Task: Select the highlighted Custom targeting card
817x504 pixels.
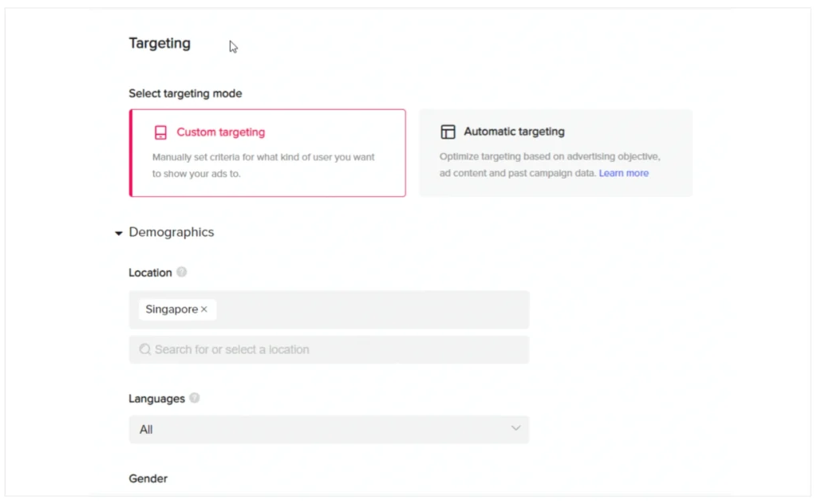Action: coord(267,152)
